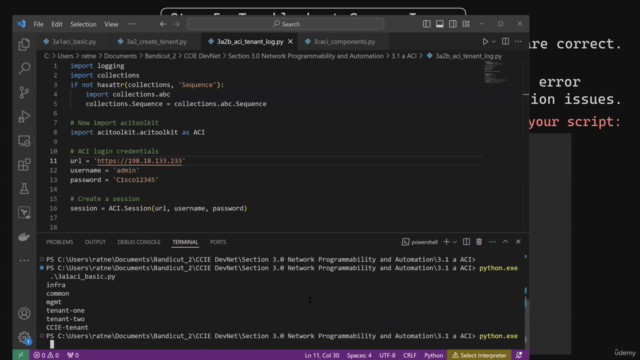
Task: Open notifications bell in status bar
Action: 519,355
